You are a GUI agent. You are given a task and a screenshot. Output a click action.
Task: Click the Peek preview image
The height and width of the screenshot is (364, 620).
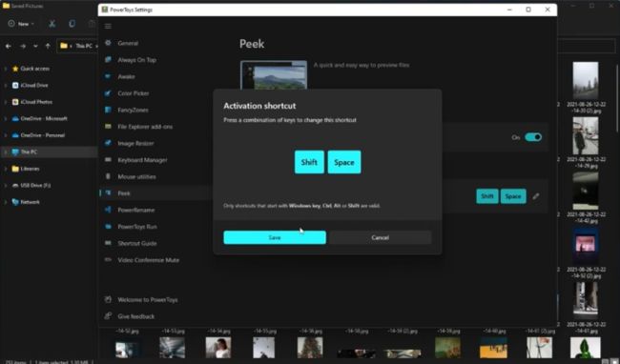coord(274,75)
